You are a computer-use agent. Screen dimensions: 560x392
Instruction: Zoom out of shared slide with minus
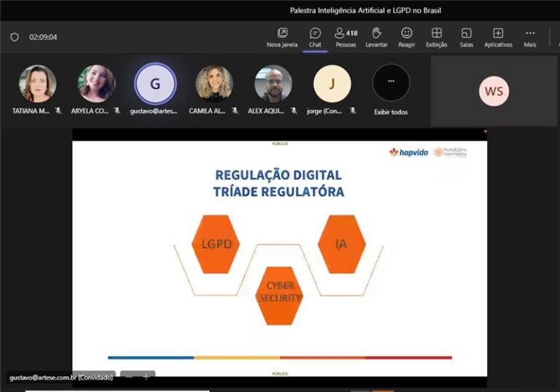128,377
